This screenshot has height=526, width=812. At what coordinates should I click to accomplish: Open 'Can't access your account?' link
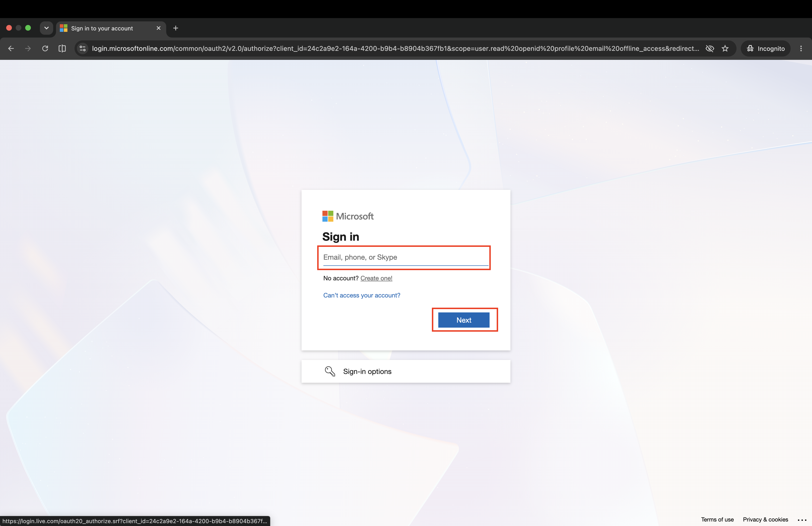tap(362, 295)
